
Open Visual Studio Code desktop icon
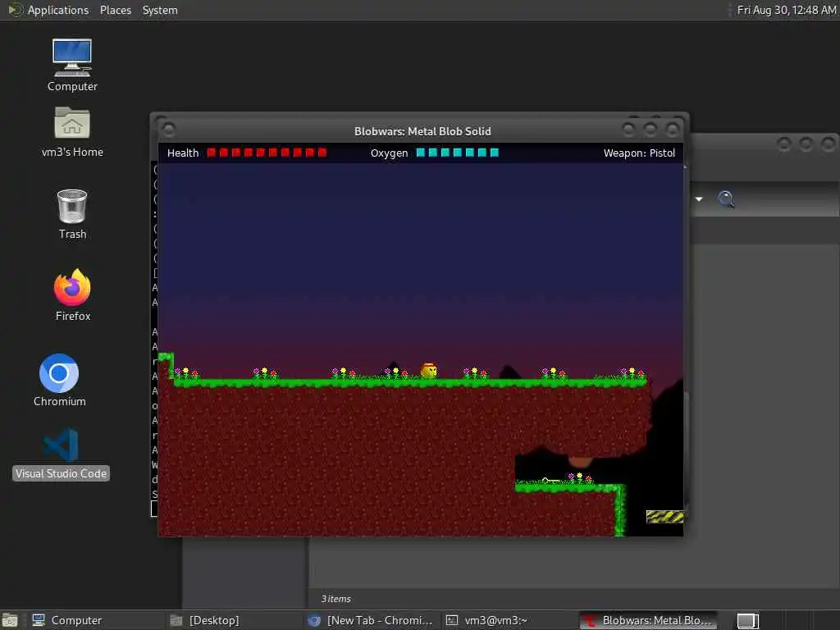[61, 453]
